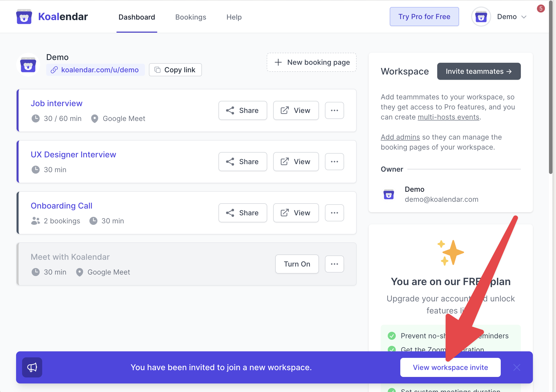
Task: Share the Job interview booking page
Action: pyautogui.click(x=243, y=110)
